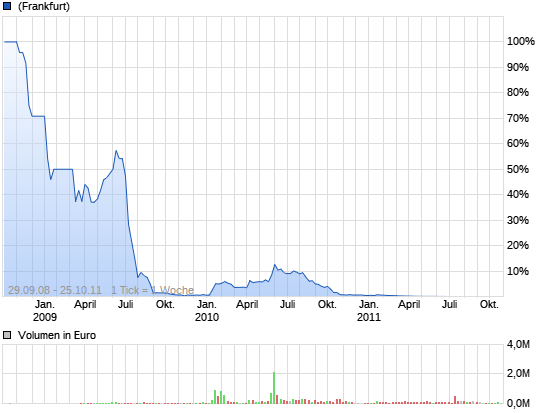The image size is (545, 413).
Task: Click the 40% price axis label
Action: (x=518, y=194)
